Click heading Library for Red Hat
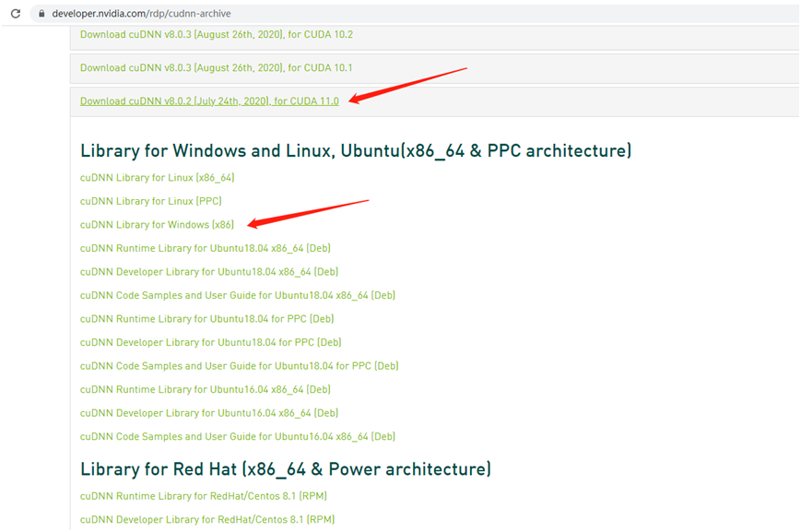This screenshot has width=801, height=532. tap(286, 469)
